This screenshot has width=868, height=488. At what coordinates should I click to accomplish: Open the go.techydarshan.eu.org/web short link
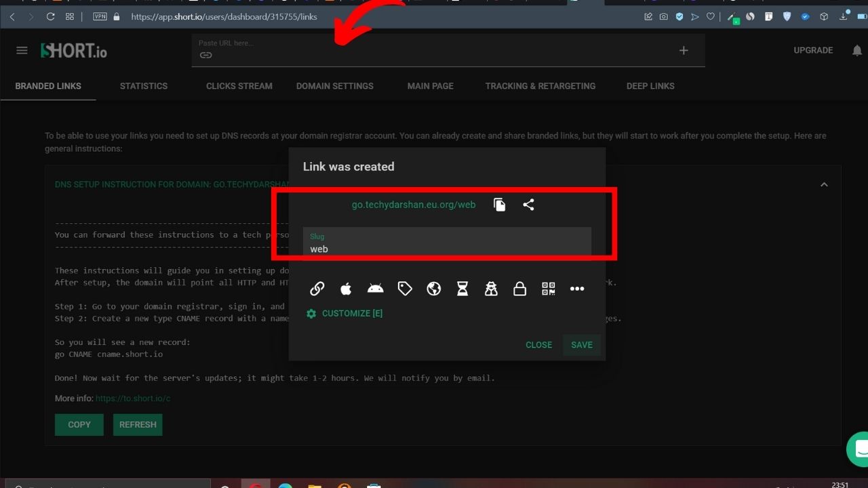pos(414,205)
